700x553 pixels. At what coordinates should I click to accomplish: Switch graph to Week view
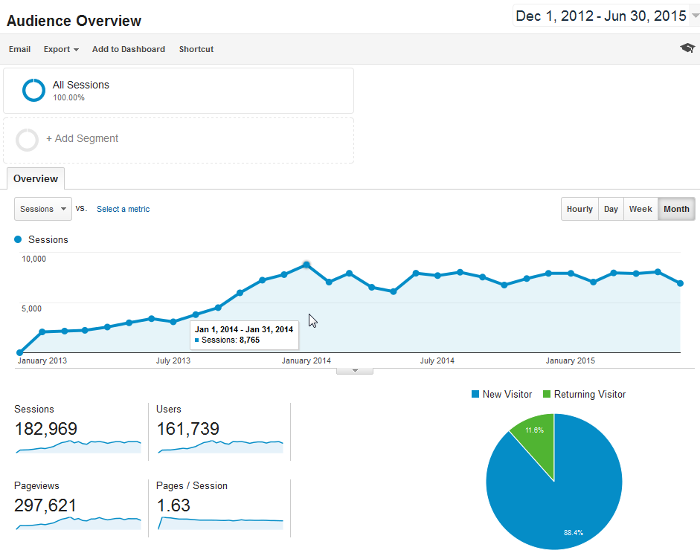tap(640, 209)
